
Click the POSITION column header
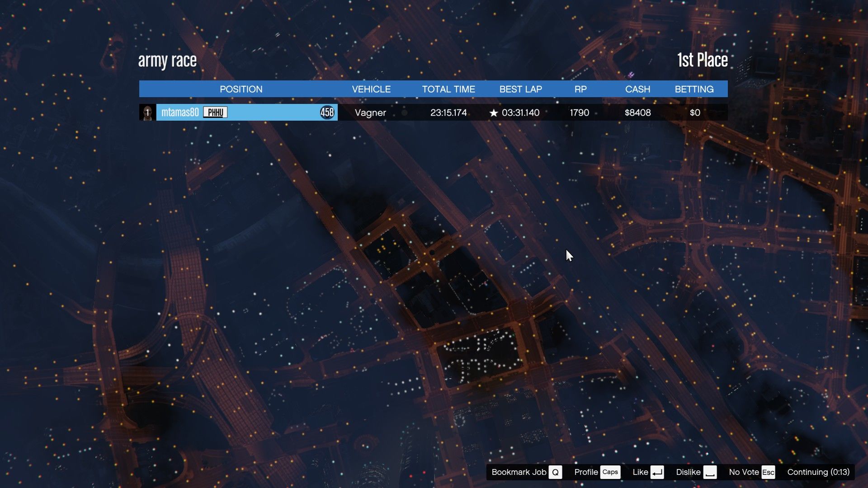tap(241, 89)
